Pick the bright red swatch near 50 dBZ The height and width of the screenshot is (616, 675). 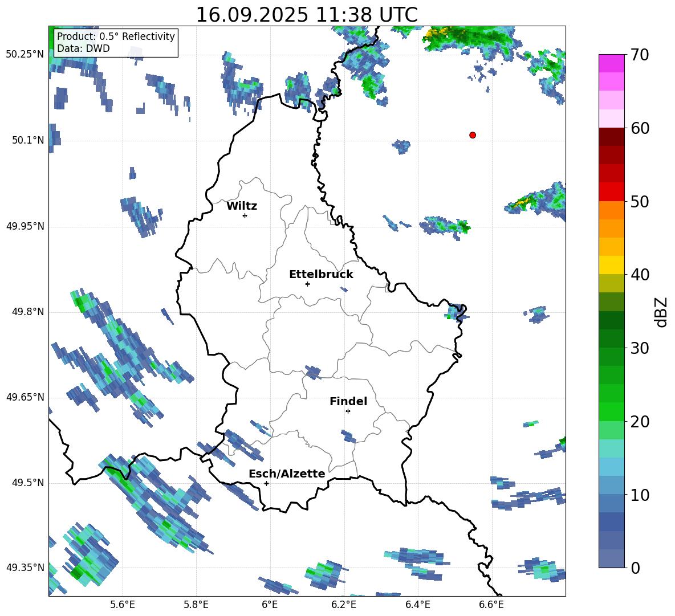click(x=612, y=192)
